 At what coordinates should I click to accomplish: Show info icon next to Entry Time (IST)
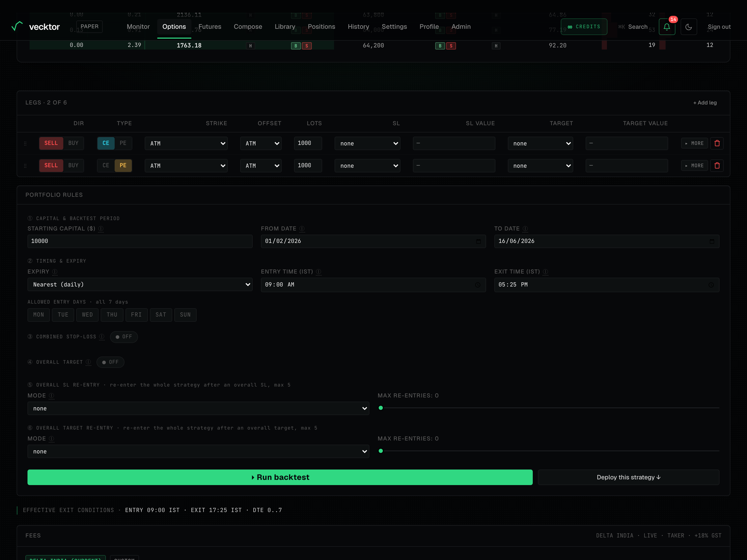click(319, 272)
